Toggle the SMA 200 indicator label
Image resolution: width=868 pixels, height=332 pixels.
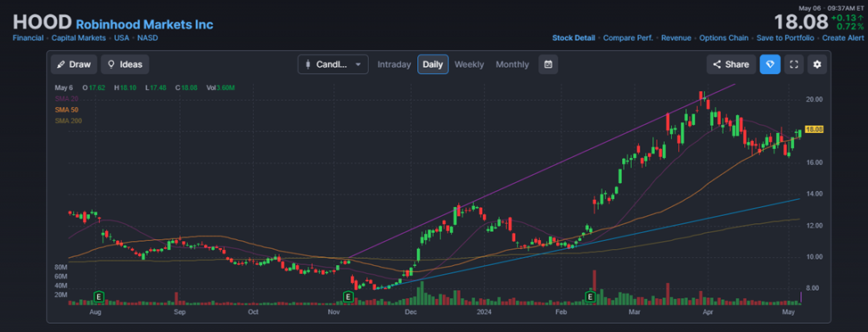pyautogui.click(x=68, y=120)
